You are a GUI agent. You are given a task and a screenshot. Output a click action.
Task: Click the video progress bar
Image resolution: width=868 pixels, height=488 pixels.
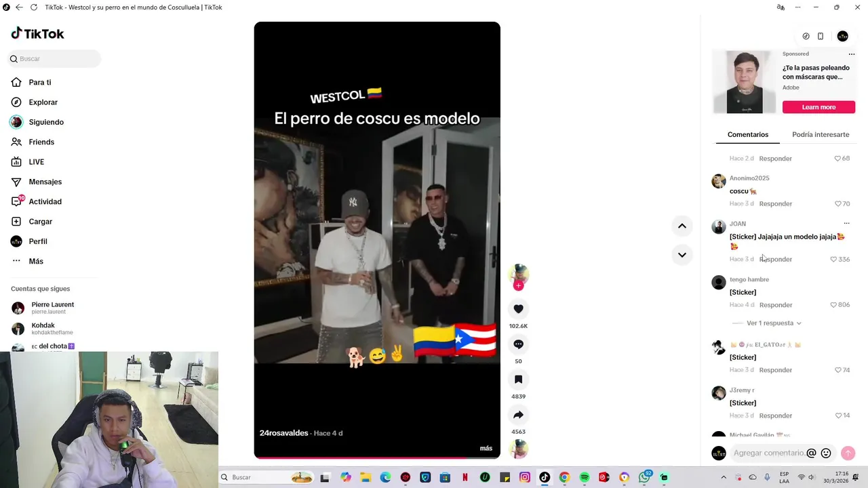click(x=377, y=457)
